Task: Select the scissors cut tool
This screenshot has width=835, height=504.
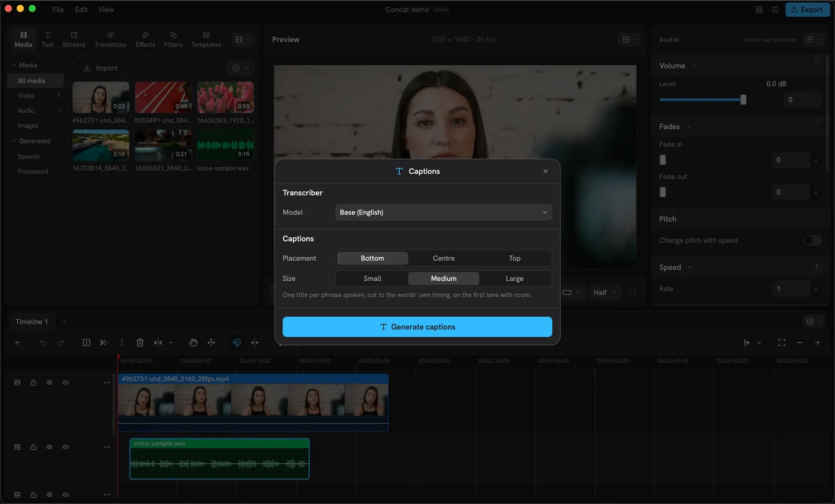Action: tap(104, 343)
